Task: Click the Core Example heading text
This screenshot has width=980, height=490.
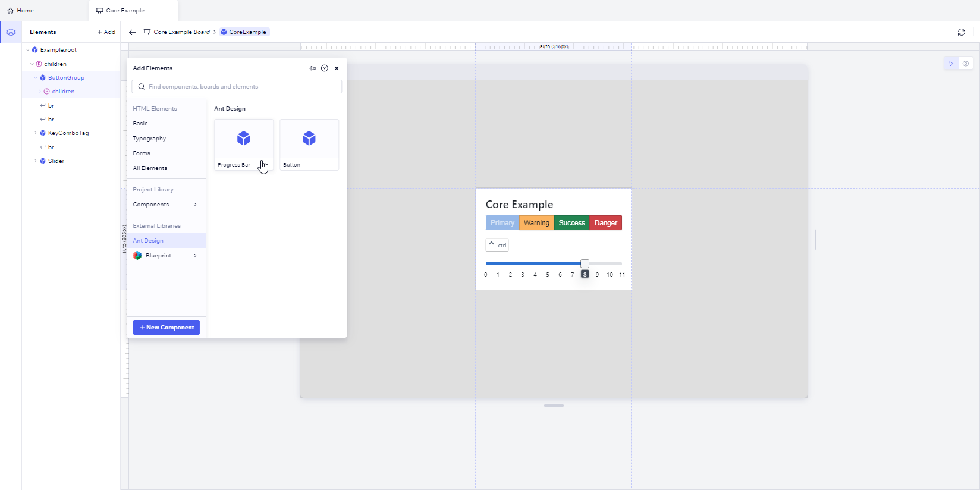Action: [519, 205]
